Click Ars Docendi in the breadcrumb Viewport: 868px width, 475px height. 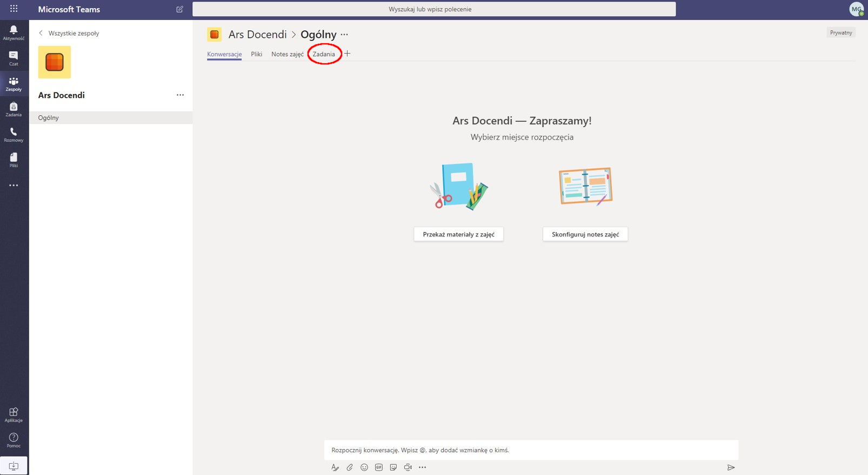pos(258,35)
